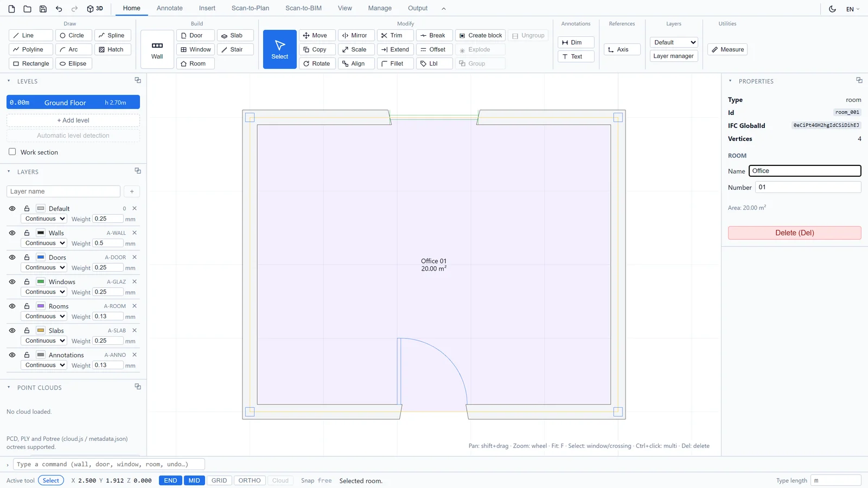This screenshot has height=488, width=868.
Task: Hide the Default layer
Action: [12, 208]
